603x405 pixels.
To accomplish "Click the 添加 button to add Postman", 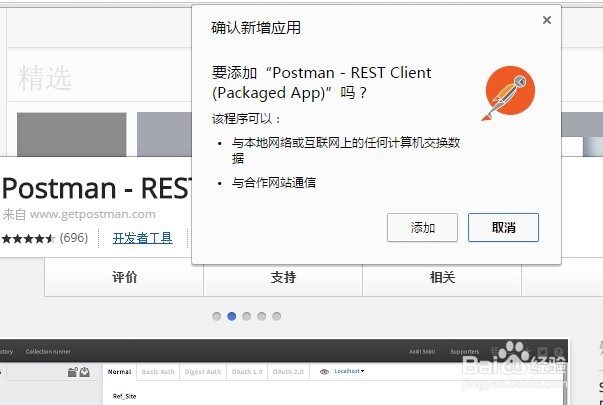I will [422, 228].
